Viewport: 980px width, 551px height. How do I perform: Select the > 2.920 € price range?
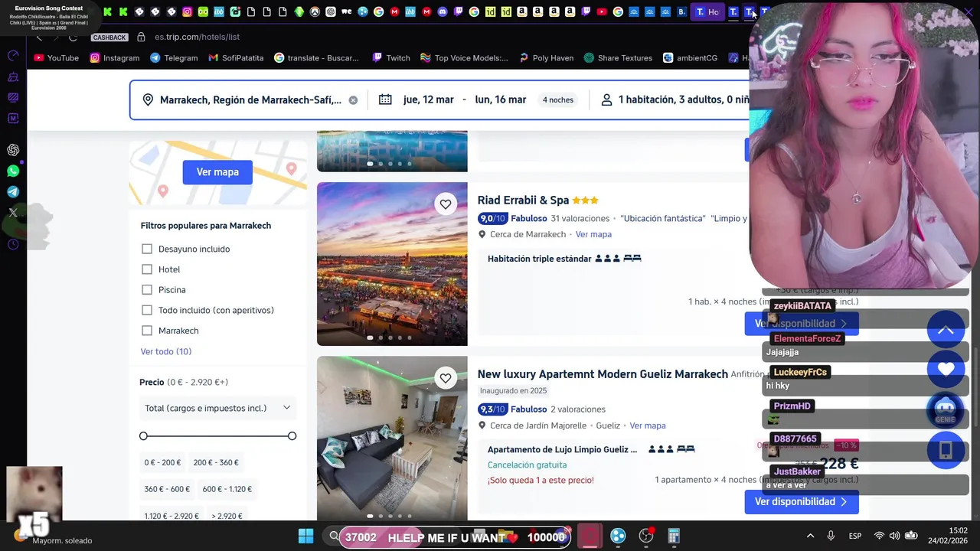point(227,516)
